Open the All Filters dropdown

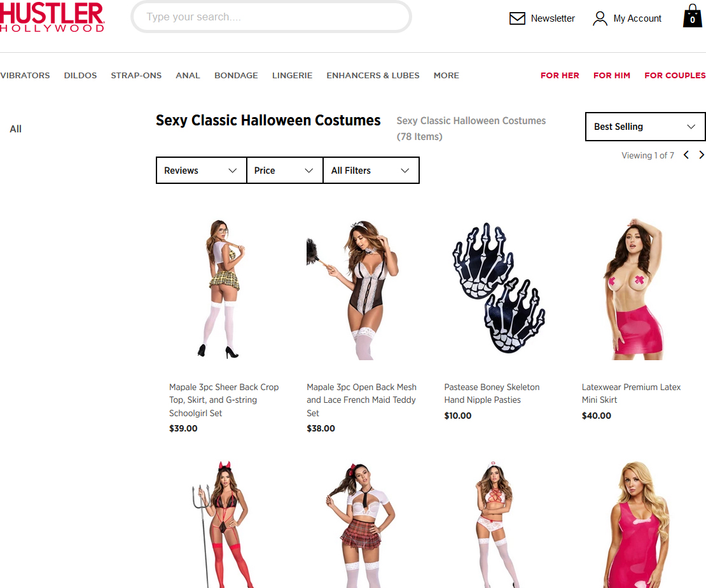[x=371, y=171]
